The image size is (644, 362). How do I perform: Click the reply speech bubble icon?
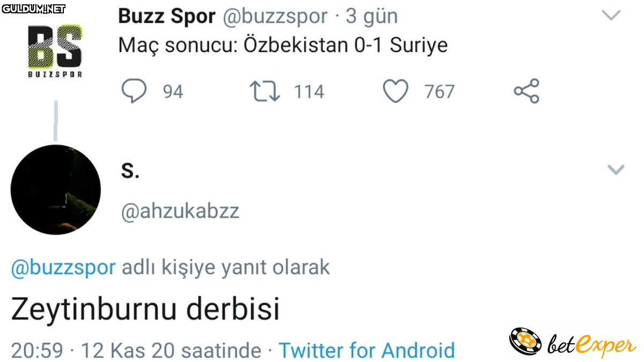coord(134,91)
